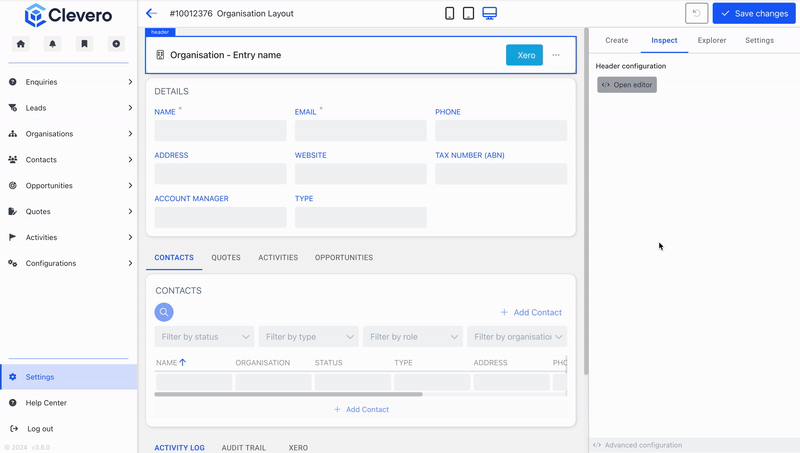Image resolution: width=800 pixels, height=453 pixels.
Task: Click Add Contact link below the table
Action: 361,409
